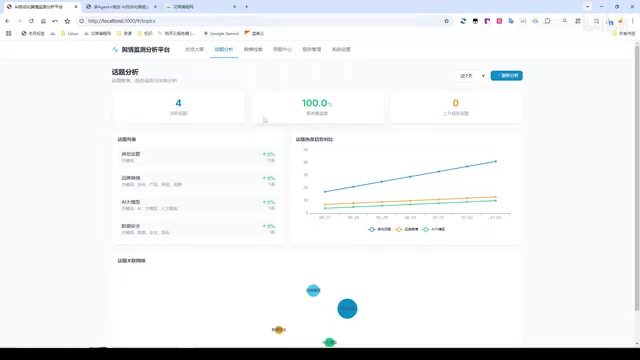This screenshot has width=640, height=360.
Task: Reload the page with the refresh icon
Action: [x=31, y=21]
